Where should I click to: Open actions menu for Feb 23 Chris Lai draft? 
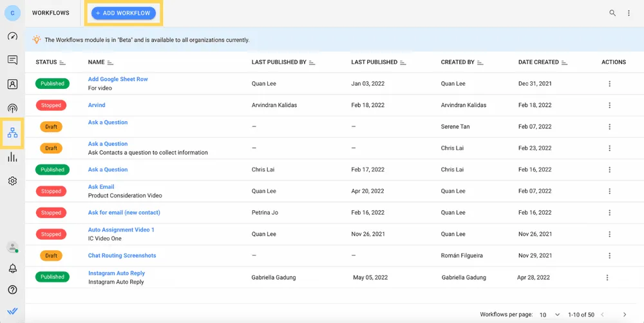pyautogui.click(x=609, y=148)
